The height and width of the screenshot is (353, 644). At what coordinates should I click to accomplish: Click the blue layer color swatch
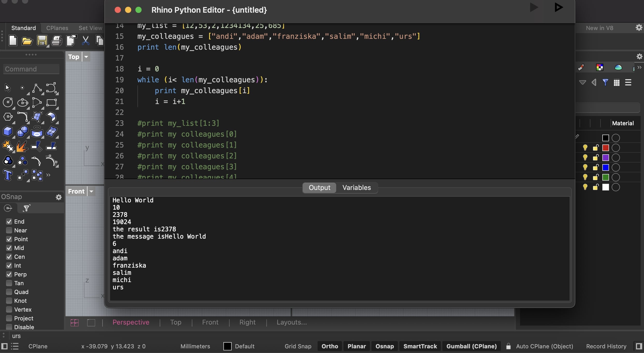606,167
